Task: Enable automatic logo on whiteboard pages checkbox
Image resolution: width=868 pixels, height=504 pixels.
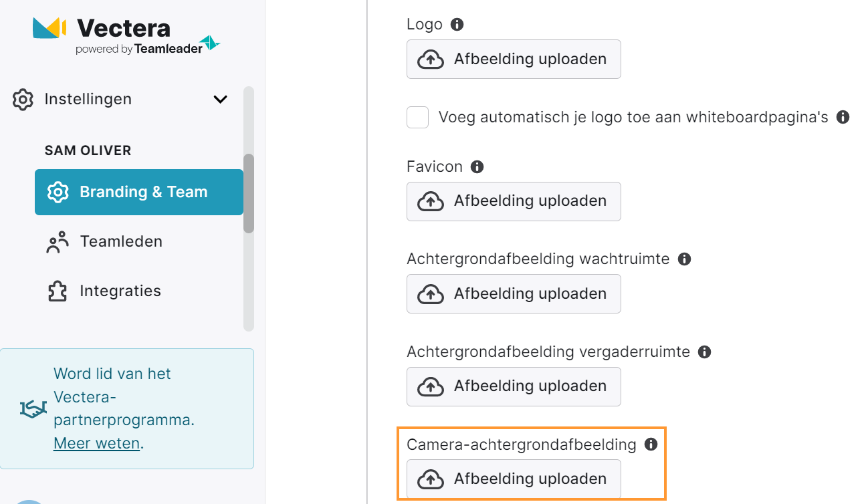Action: (418, 118)
